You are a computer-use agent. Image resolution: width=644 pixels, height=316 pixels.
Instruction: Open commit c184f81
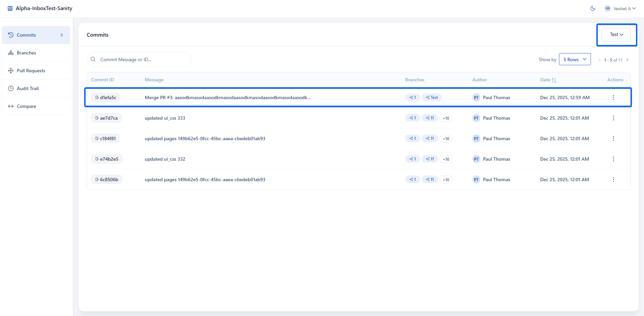[x=105, y=139]
